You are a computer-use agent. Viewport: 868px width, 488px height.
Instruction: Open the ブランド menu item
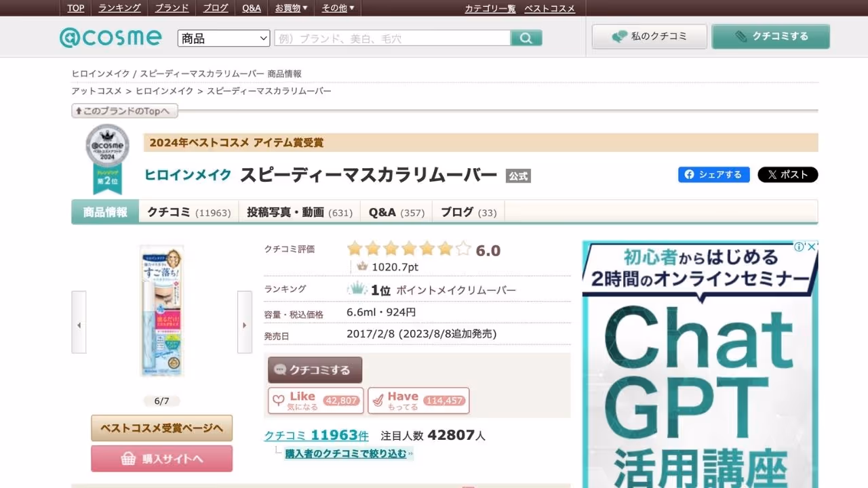tap(172, 8)
